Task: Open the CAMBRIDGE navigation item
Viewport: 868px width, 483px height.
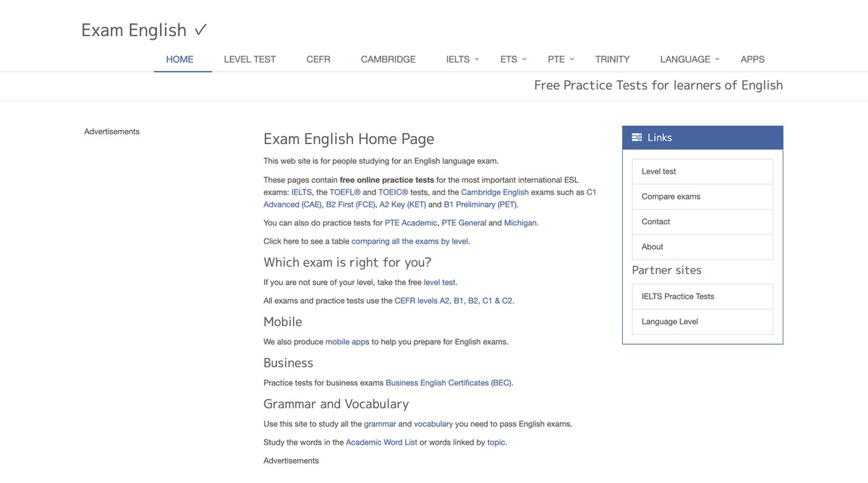Action: (388, 59)
